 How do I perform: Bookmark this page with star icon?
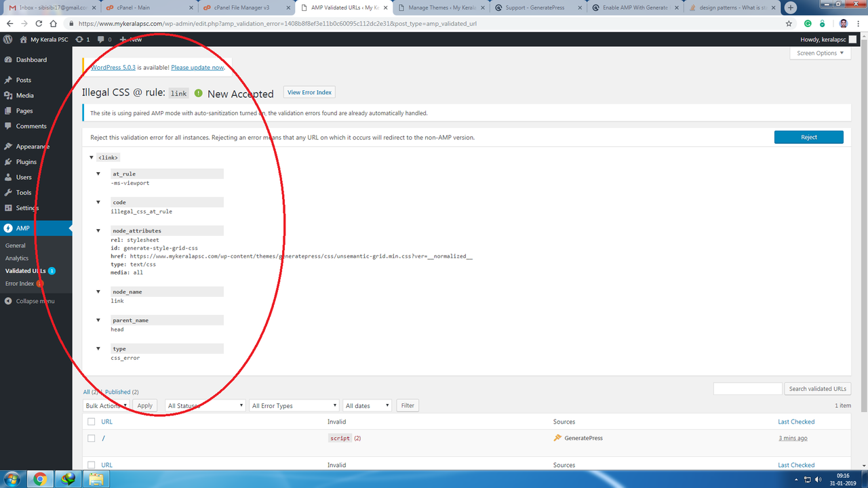coord(789,23)
